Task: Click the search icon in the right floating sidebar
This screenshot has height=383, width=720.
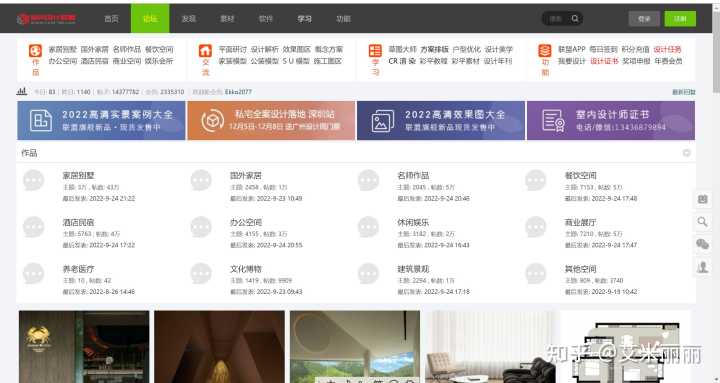Action: coord(703,222)
